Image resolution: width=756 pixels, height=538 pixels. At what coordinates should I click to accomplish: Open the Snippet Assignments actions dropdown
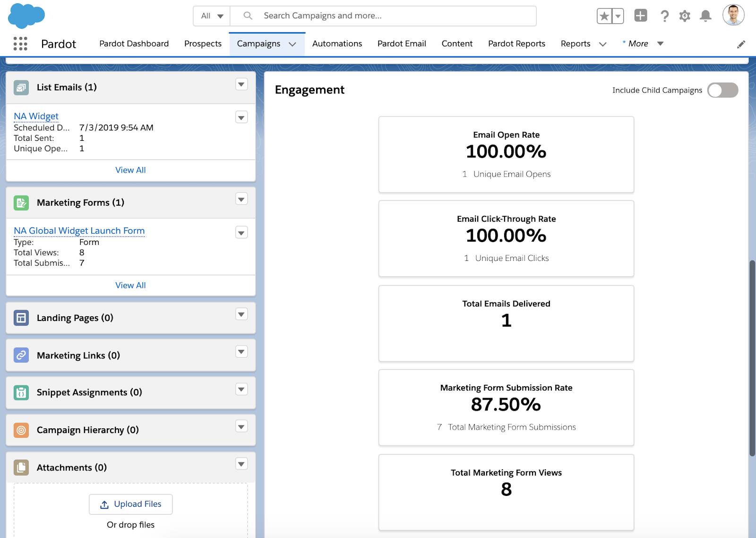[241, 390]
